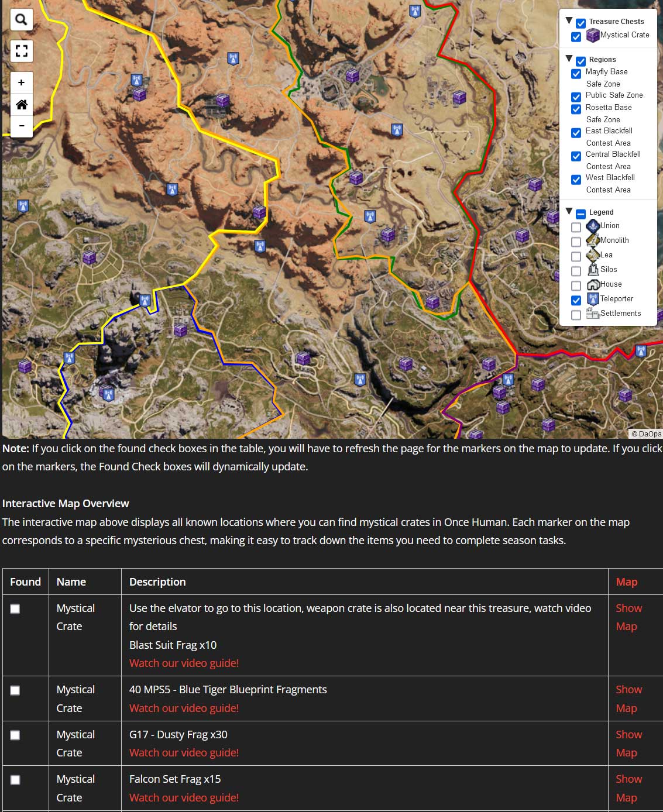Hide the West Blackfell Contest Area

coord(576,180)
